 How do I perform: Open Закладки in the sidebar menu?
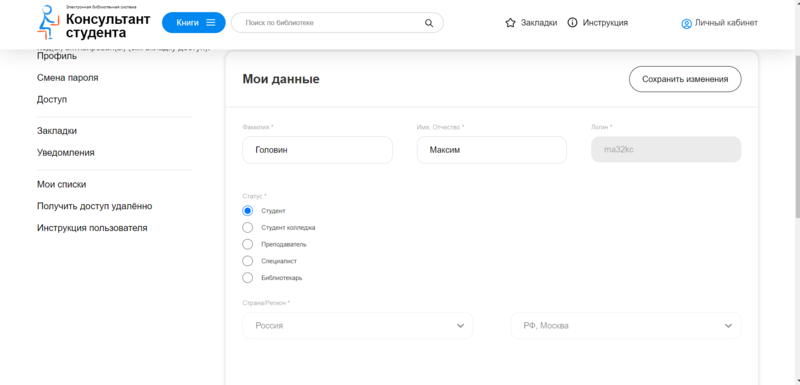pos(57,131)
